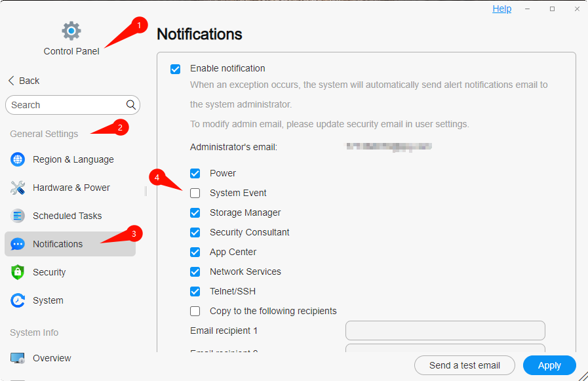
Task: Click the Administrator's email label
Action: 233,147
